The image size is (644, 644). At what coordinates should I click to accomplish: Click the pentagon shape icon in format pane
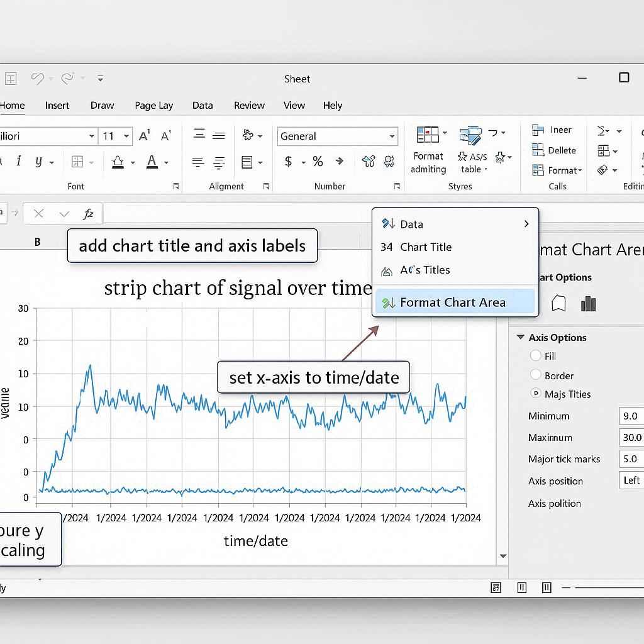[558, 304]
